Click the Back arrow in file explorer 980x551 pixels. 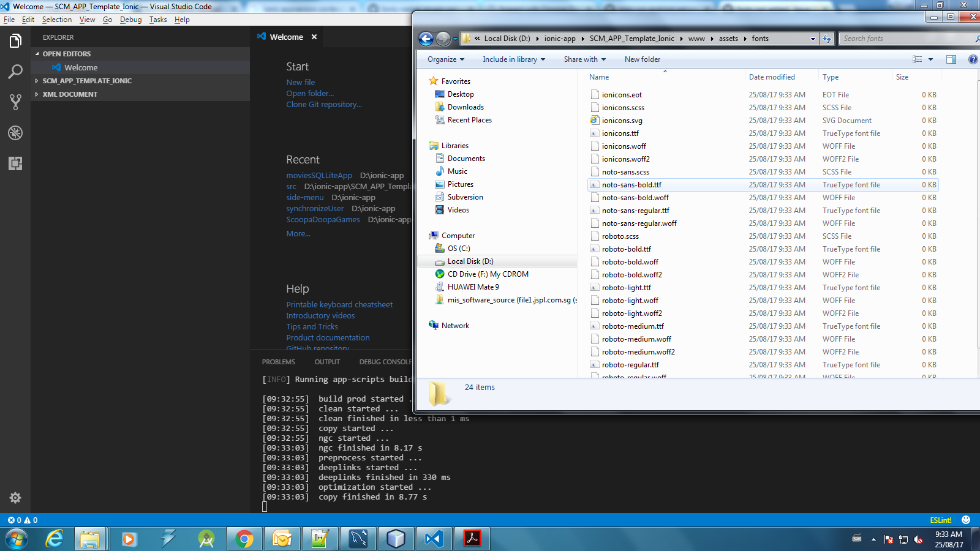426,39
